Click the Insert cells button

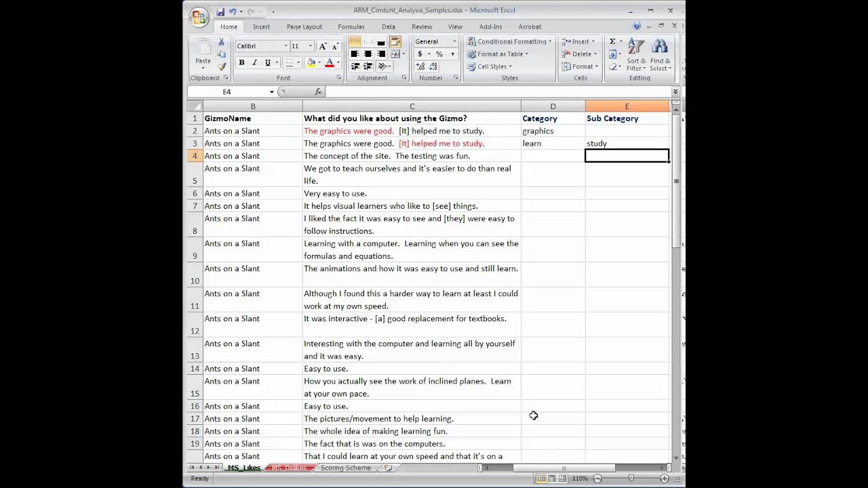pos(578,42)
